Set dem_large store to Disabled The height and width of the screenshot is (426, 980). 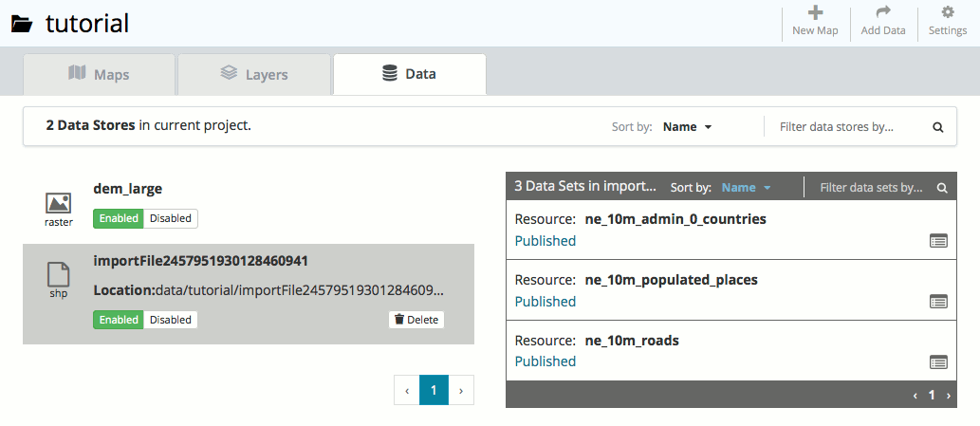coord(171,218)
